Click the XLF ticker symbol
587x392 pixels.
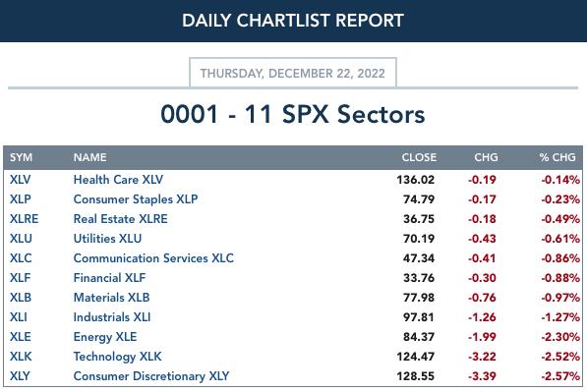(21, 278)
